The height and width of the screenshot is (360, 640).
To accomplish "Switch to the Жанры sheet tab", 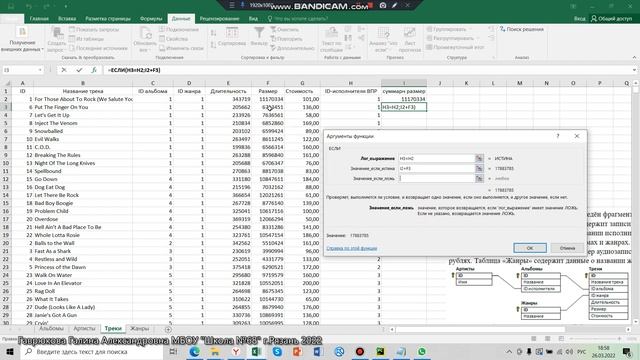I will point(139,329).
